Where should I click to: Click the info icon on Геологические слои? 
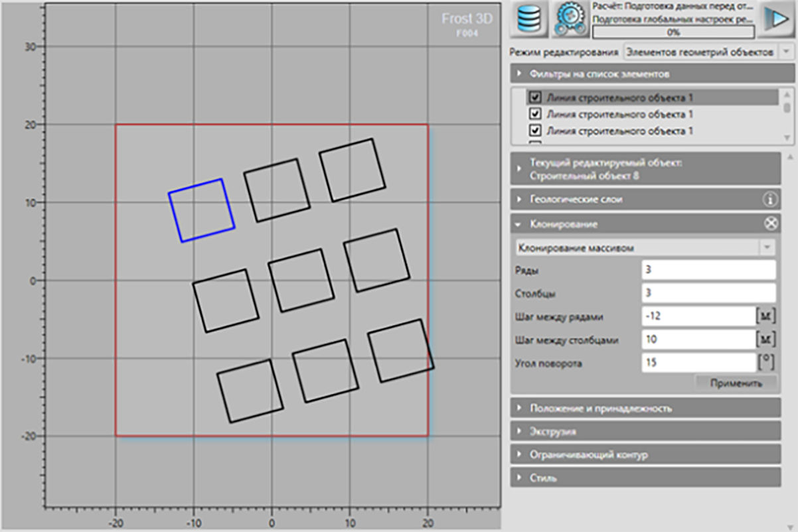(770, 199)
